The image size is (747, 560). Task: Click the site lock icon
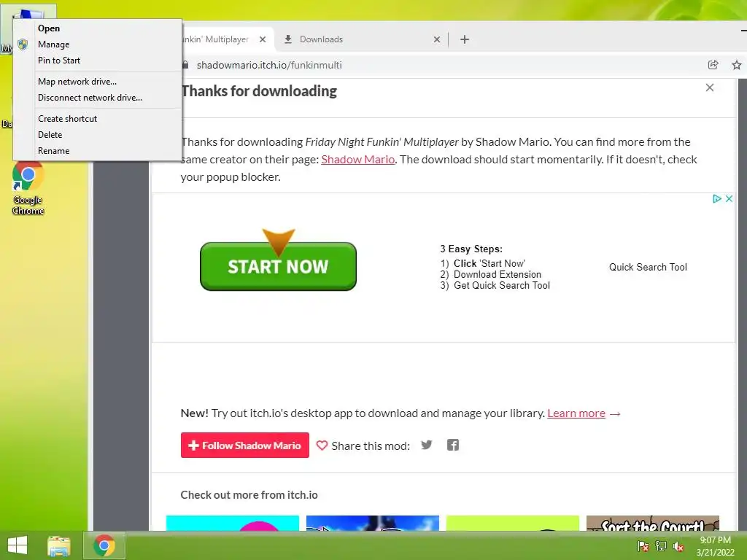pos(186,65)
